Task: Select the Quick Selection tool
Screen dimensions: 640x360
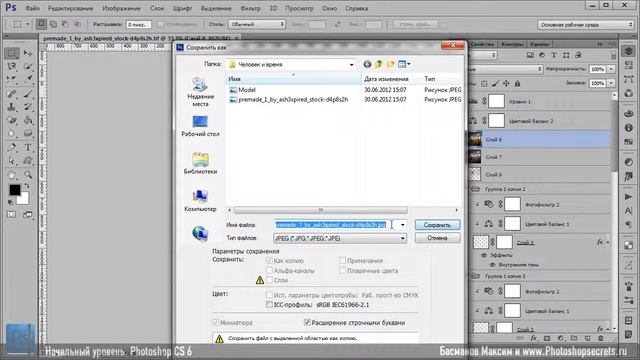Action: (x=28, y=66)
